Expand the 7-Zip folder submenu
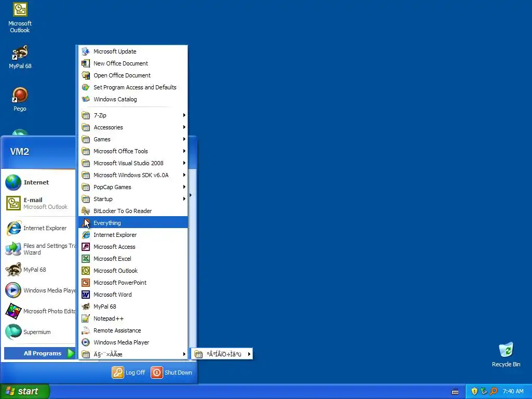 (x=133, y=115)
